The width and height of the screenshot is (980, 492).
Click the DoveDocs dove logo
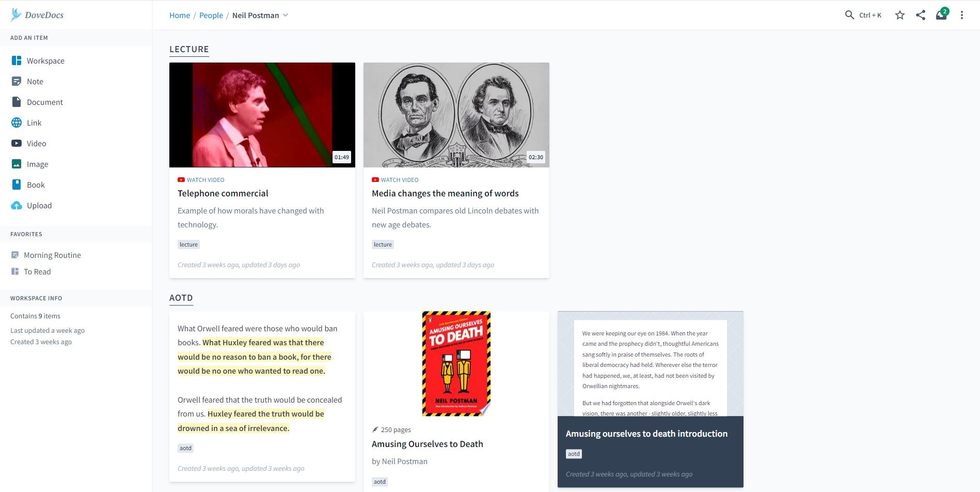point(16,15)
